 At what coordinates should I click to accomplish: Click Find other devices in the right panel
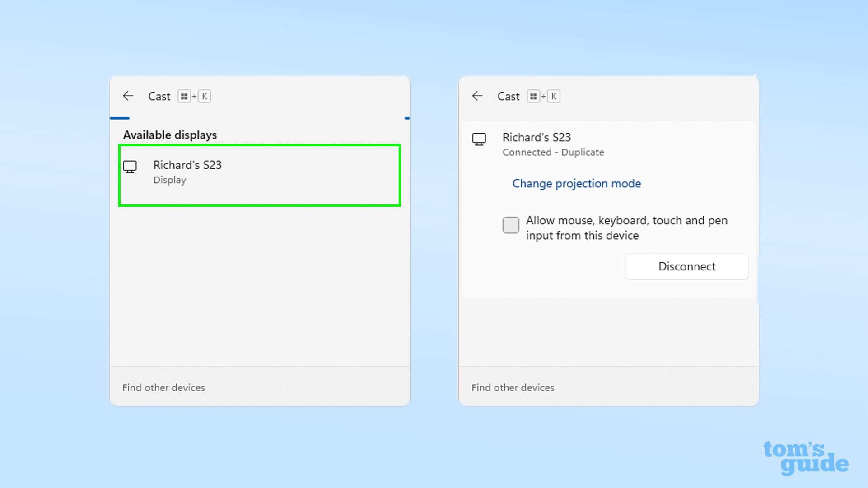coord(513,387)
